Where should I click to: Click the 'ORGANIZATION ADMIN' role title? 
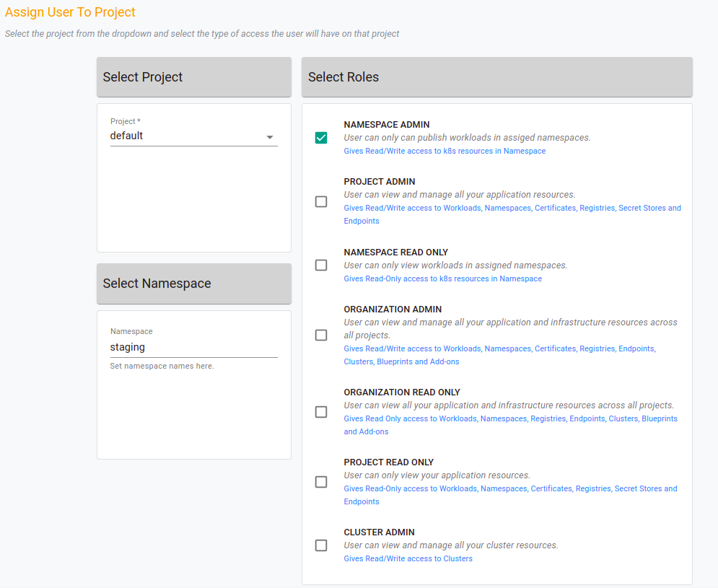coord(393,309)
